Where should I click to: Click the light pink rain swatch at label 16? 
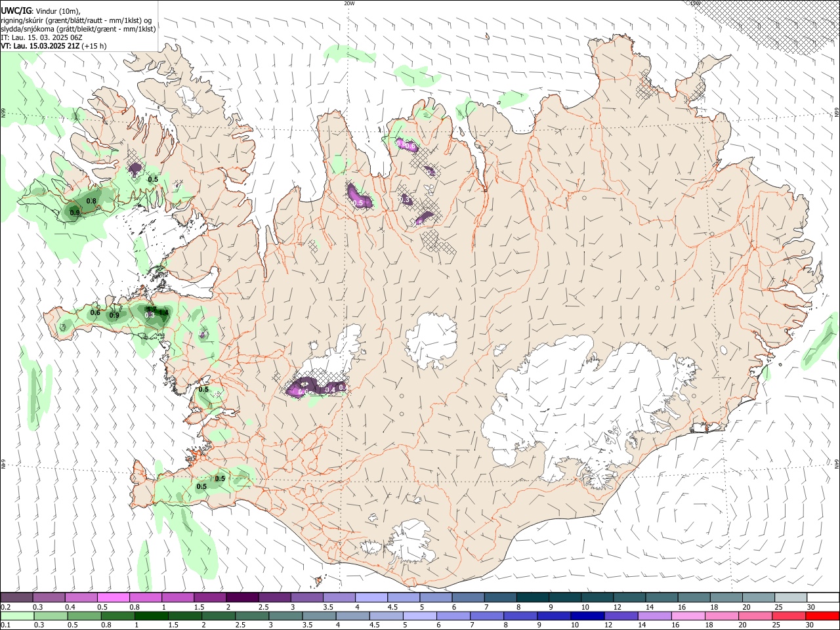688,616
